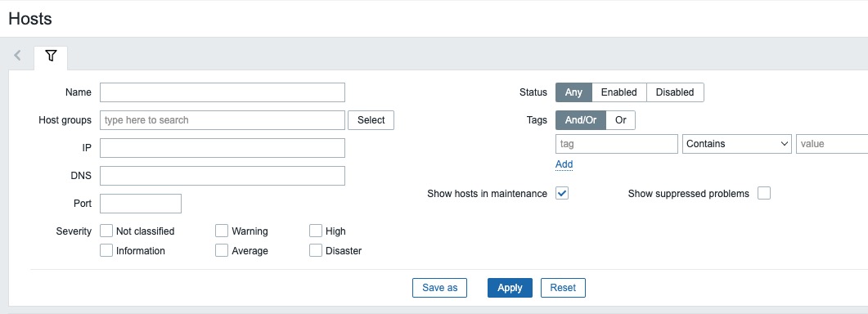Add another tag filter row
Viewport: 868px width, 314px height.
pos(564,164)
